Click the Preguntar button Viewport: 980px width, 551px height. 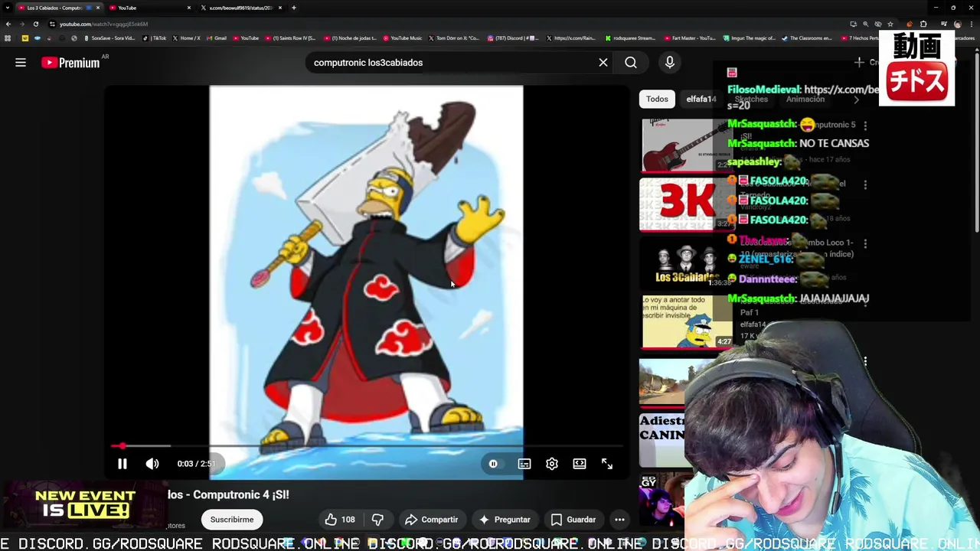pos(505,520)
